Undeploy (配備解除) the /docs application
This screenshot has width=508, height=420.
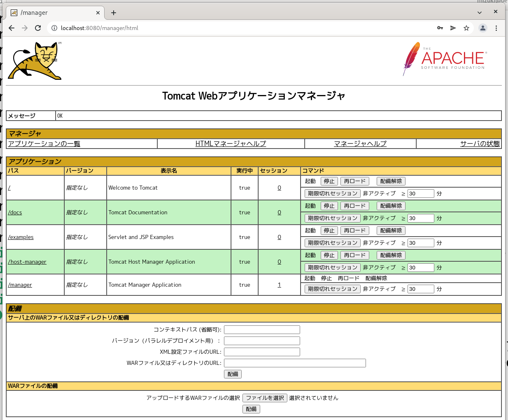[391, 206]
